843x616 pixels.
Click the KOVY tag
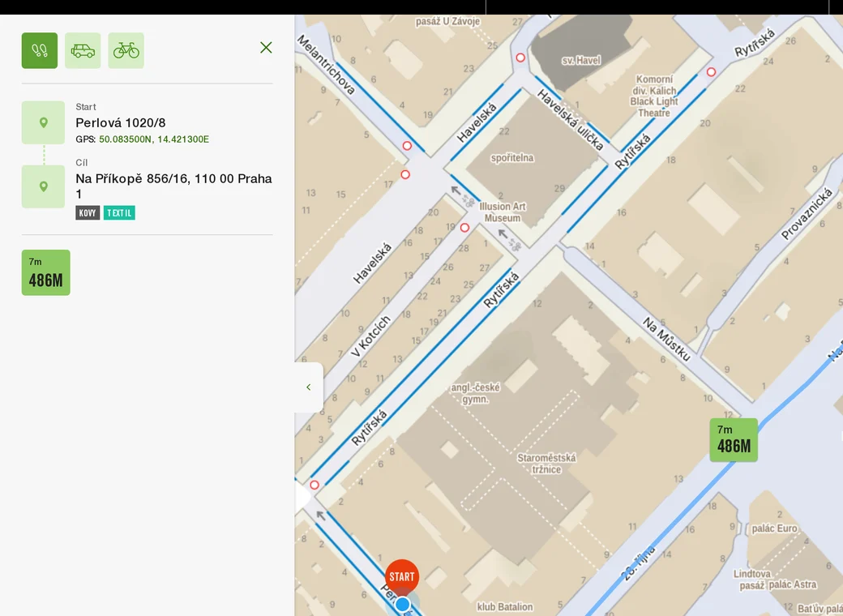tap(88, 213)
